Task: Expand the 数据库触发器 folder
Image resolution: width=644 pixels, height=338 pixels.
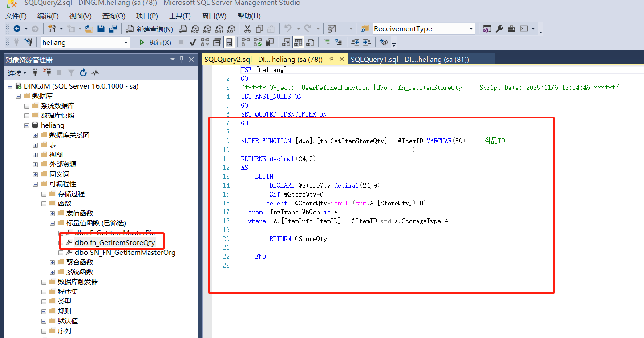Action: coord(44,282)
